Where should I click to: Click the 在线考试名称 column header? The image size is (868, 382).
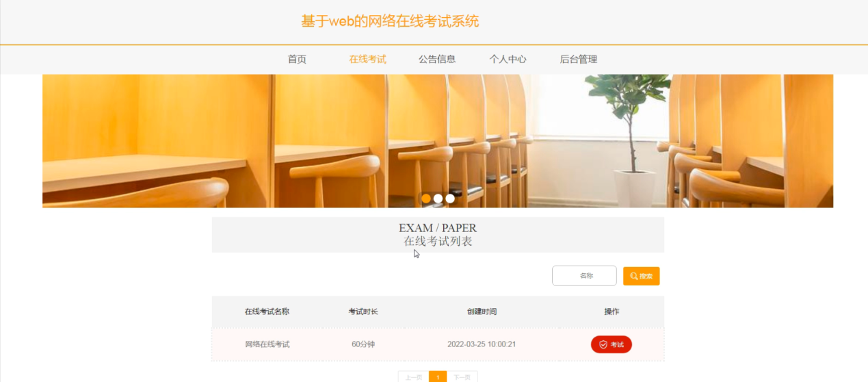pyautogui.click(x=267, y=311)
